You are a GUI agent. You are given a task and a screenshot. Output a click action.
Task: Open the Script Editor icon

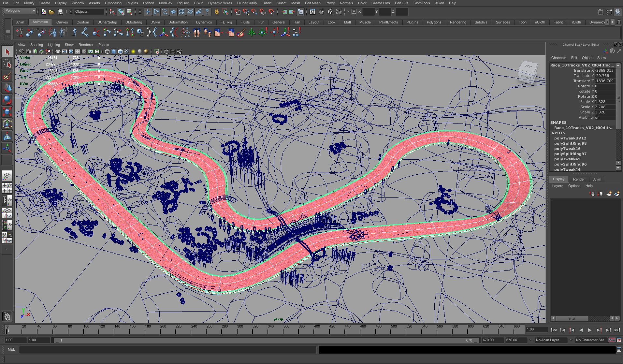point(618,350)
